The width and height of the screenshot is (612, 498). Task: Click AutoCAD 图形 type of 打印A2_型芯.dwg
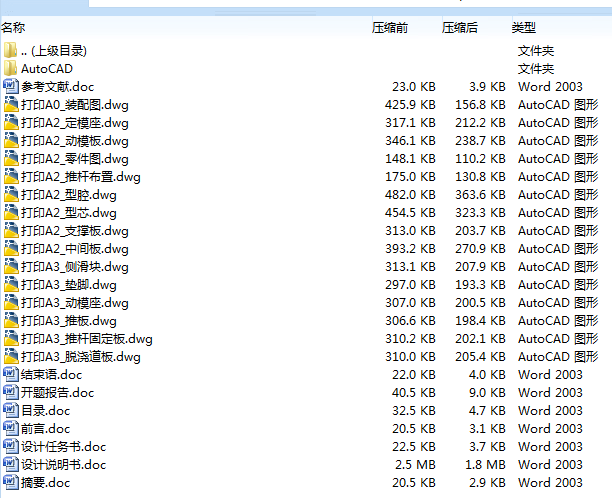pyautogui.click(x=558, y=213)
